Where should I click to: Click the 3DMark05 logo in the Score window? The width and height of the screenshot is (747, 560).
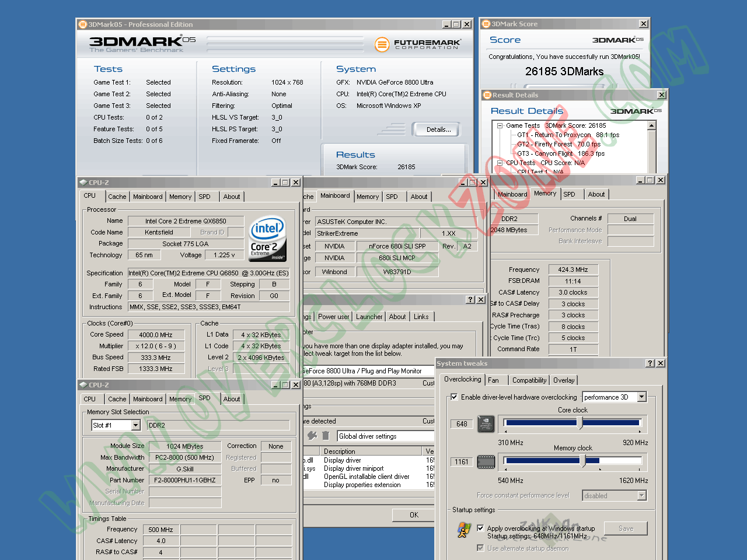(x=617, y=40)
